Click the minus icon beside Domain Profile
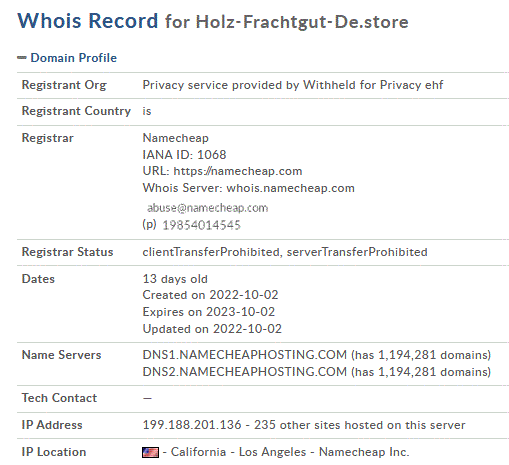 coord(22,58)
